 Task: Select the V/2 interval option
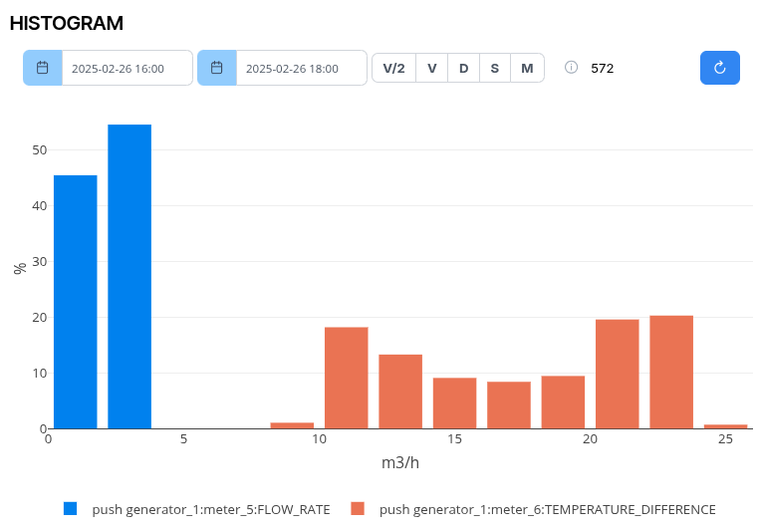pyautogui.click(x=393, y=68)
